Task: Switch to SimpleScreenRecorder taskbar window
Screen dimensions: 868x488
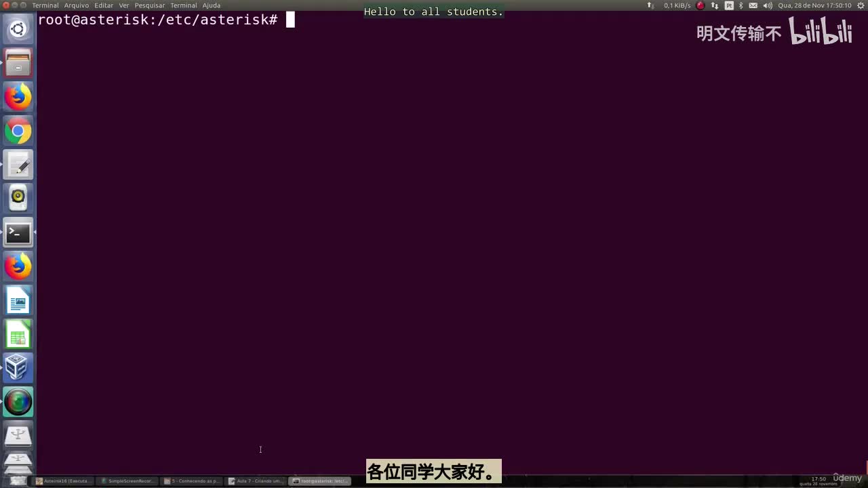Action: [127, 481]
